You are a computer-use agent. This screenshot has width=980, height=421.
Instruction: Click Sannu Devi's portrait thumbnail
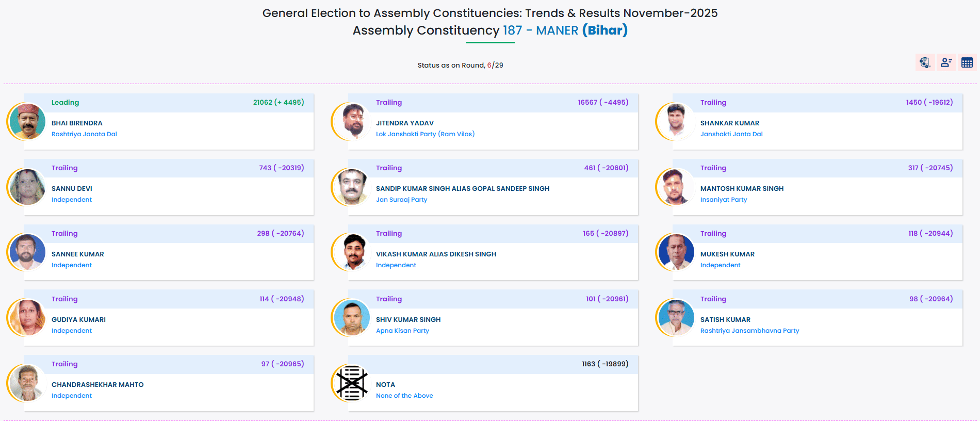[27, 187]
